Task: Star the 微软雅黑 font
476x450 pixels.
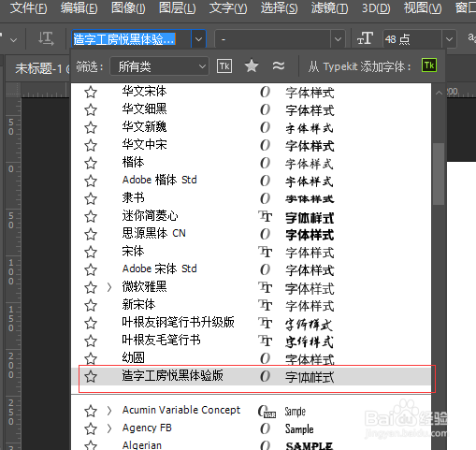Action: point(91,287)
